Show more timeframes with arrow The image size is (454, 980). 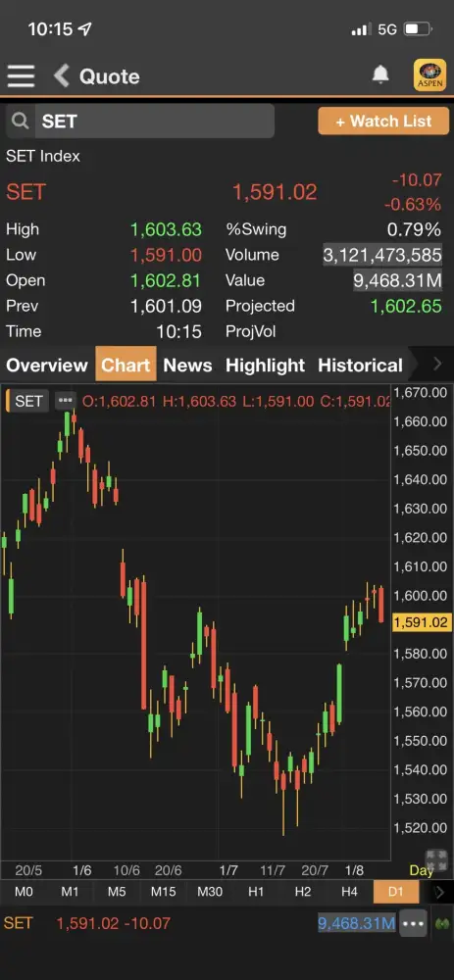click(x=439, y=892)
